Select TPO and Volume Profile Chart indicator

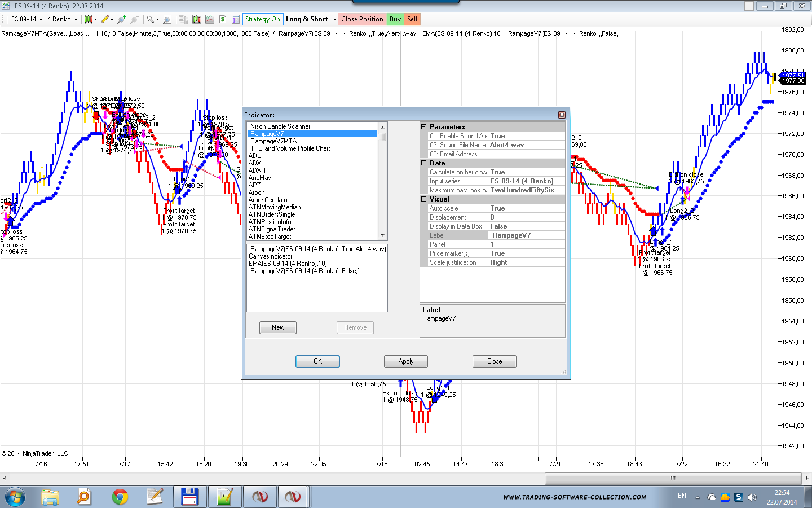[290, 148]
